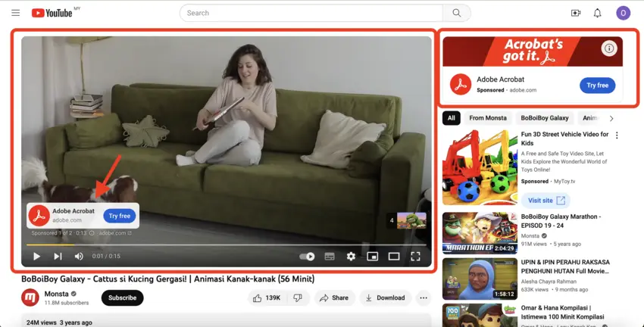
Task: Enable miniplayer mode
Action: pos(373,257)
